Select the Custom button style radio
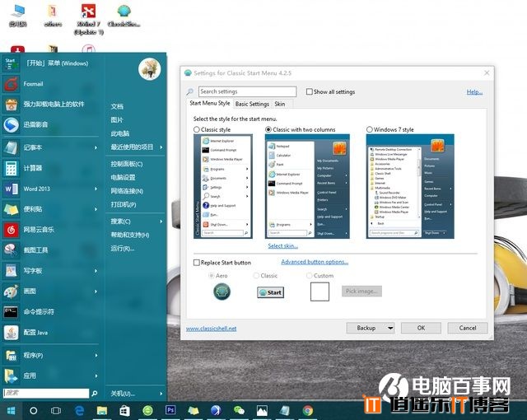This screenshot has width=527, height=420. pyautogui.click(x=310, y=276)
